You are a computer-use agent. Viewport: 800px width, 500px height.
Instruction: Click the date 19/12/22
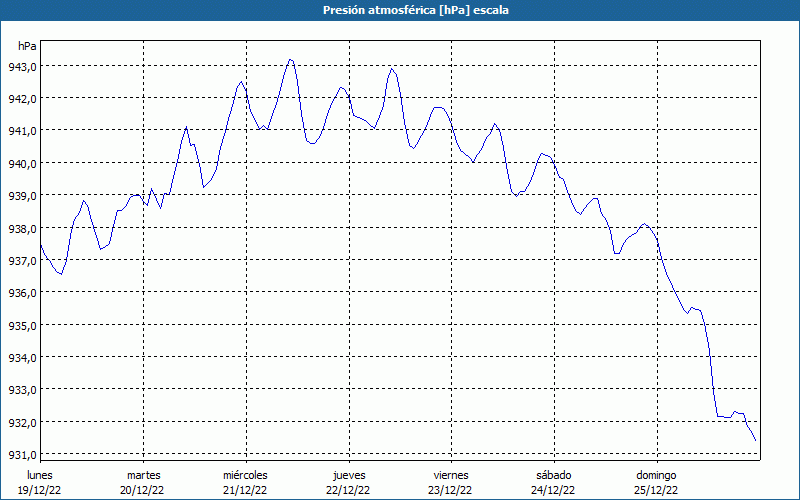point(40,490)
